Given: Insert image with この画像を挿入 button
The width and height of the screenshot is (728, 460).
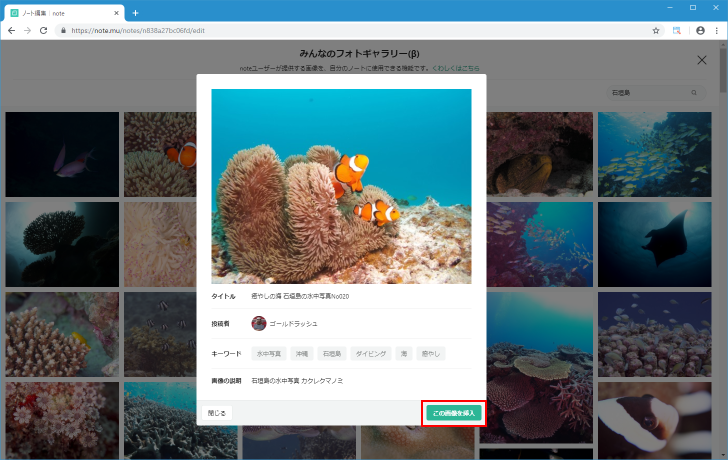Looking at the screenshot, I should (x=454, y=413).
